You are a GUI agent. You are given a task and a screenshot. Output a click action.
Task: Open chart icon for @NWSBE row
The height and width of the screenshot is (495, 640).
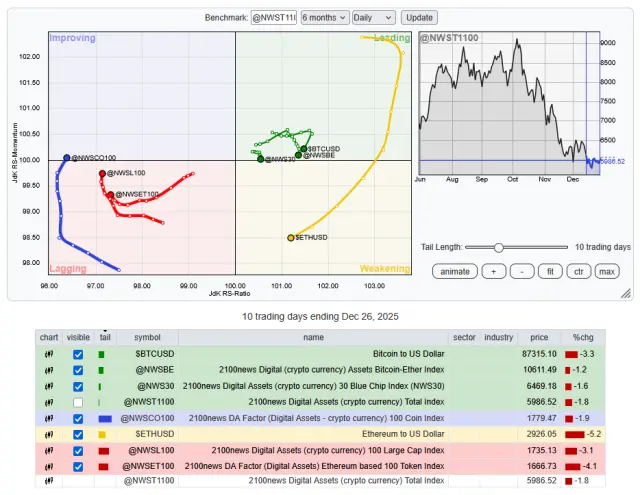pos(49,370)
